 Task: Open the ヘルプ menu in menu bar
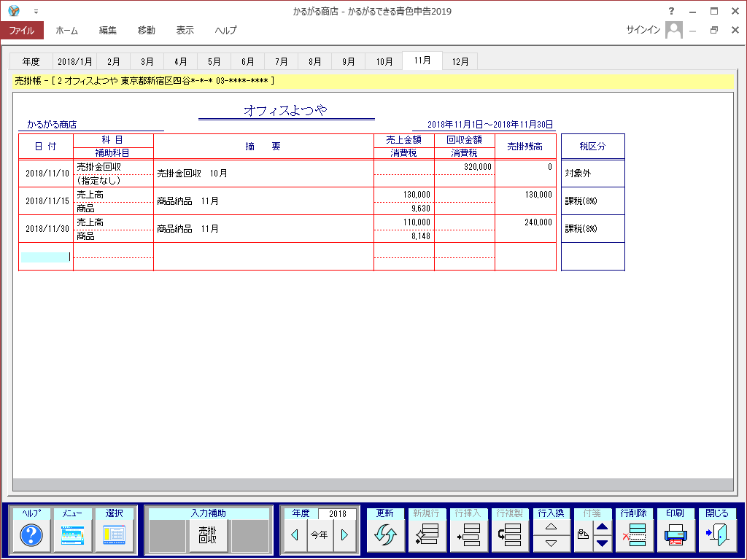coord(225,30)
